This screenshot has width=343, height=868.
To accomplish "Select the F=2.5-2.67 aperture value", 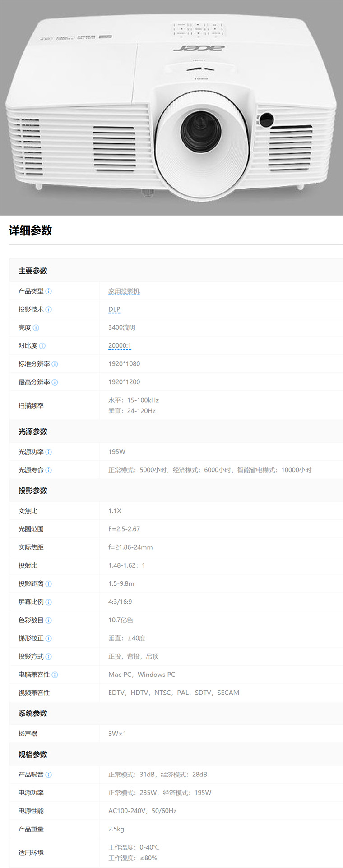I will point(124,529).
